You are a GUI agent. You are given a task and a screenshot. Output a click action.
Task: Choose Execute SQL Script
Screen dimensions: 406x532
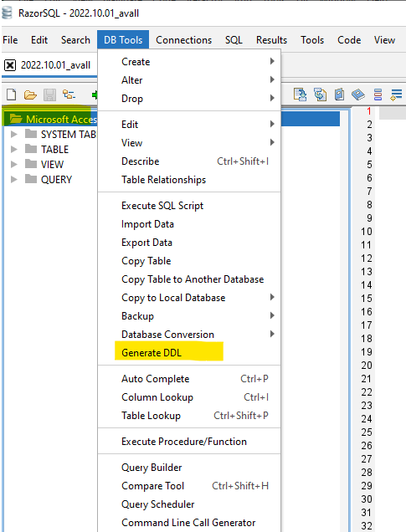point(189,206)
